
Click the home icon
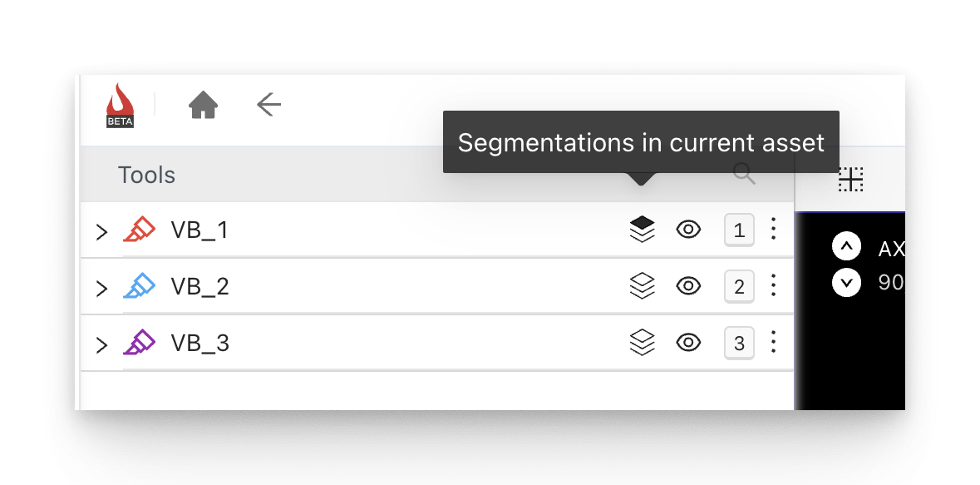pos(203,105)
